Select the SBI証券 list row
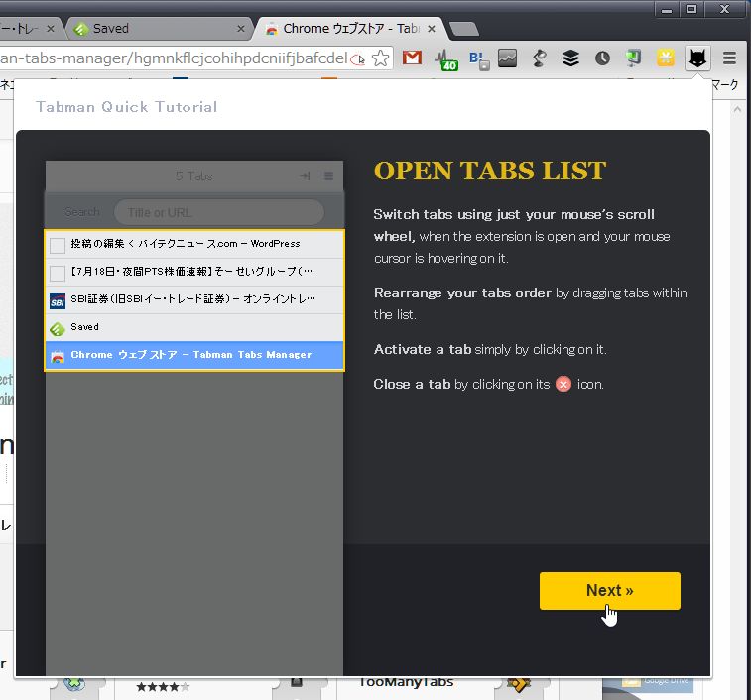 point(194,300)
